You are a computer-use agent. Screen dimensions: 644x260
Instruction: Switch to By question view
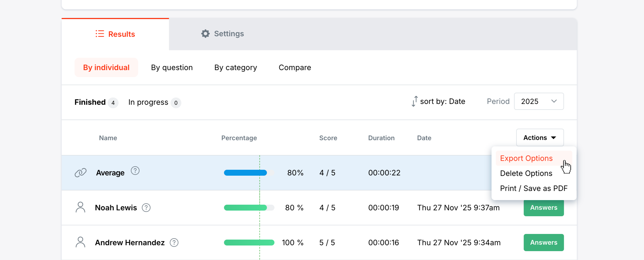click(172, 67)
